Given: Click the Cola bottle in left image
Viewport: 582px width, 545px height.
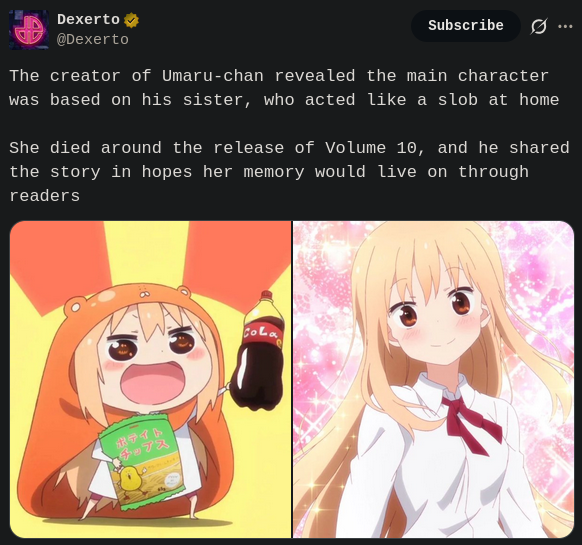Looking at the screenshot, I should (260, 351).
